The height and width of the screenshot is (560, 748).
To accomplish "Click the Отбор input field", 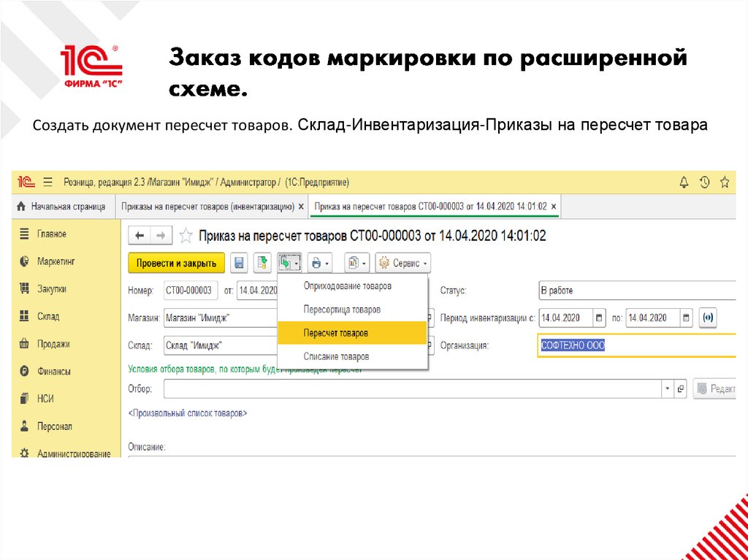I will coord(413,388).
